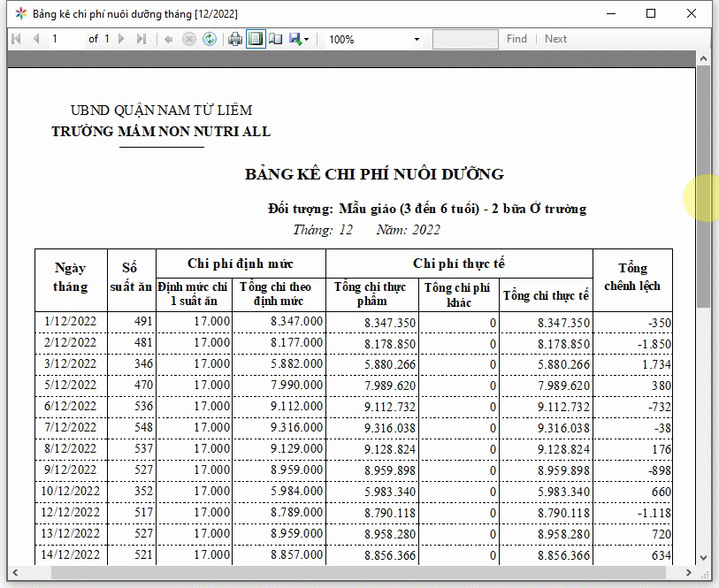719x588 pixels.
Task: Click the find text search box
Action: click(x=465, y=39)
